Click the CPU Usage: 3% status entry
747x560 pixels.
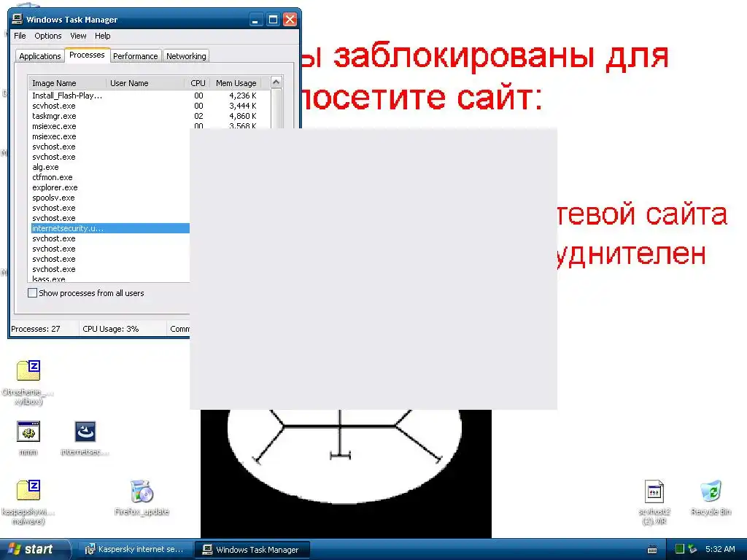pos(122,329)
